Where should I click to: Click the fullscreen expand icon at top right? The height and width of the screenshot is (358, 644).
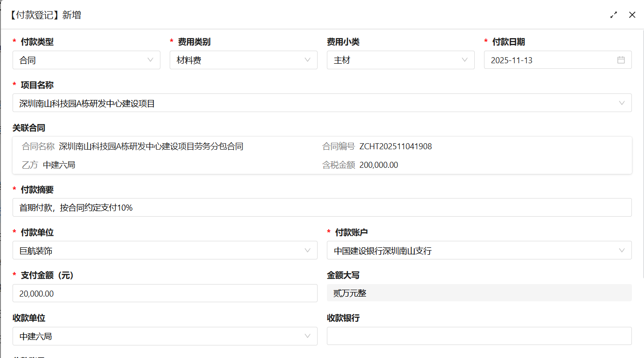click(613, 15)
